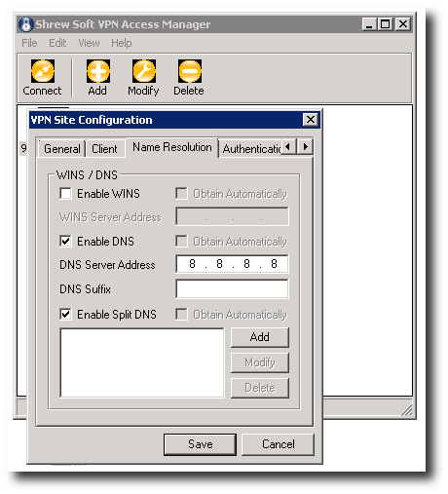Enable the WINS checkbox
448x494 pixels.
tap(65, 194)
